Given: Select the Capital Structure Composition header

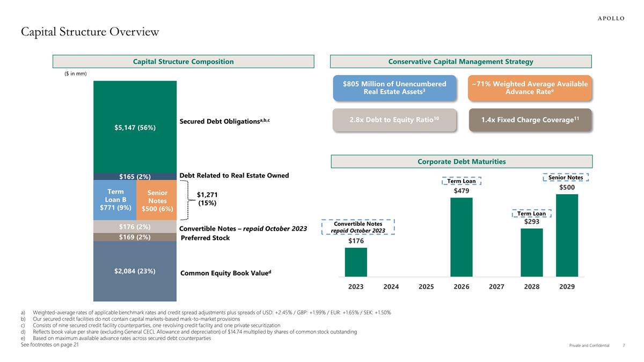Looking at the screenshot, I should 183,62.
